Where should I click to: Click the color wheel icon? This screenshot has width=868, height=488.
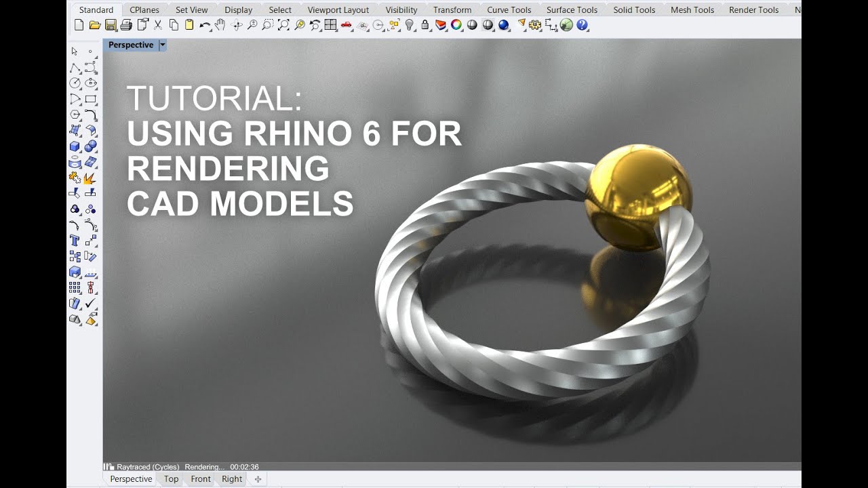tap(456, 25)
